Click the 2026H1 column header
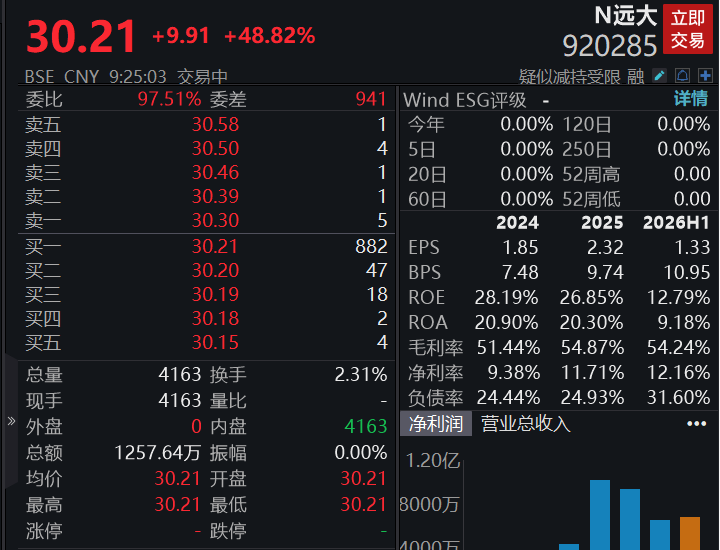The image size is (720, 550). click(x=676, y=223)
